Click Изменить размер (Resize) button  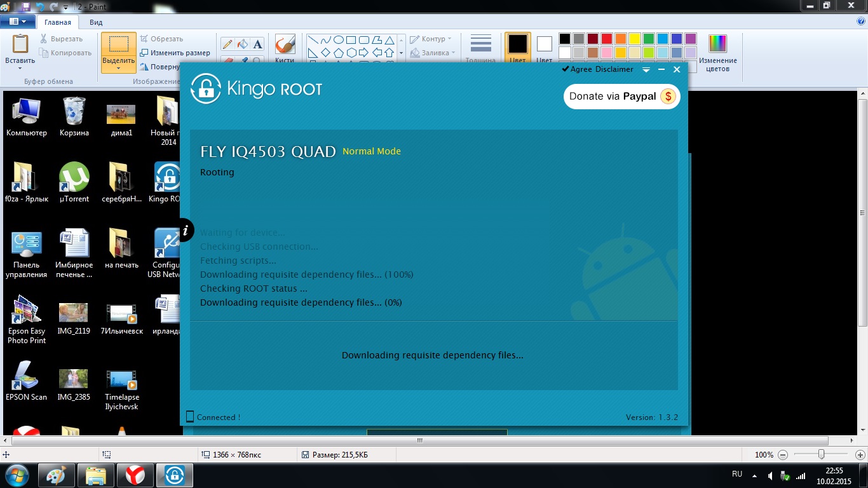coord(175,53)
